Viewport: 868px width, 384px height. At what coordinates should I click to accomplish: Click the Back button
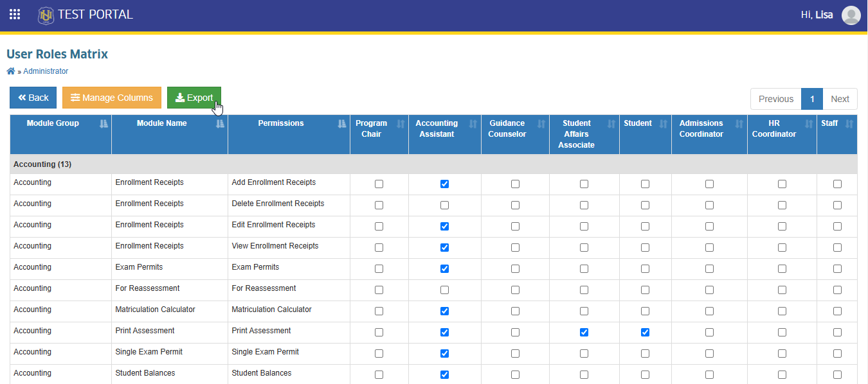(x=33, y=98)
